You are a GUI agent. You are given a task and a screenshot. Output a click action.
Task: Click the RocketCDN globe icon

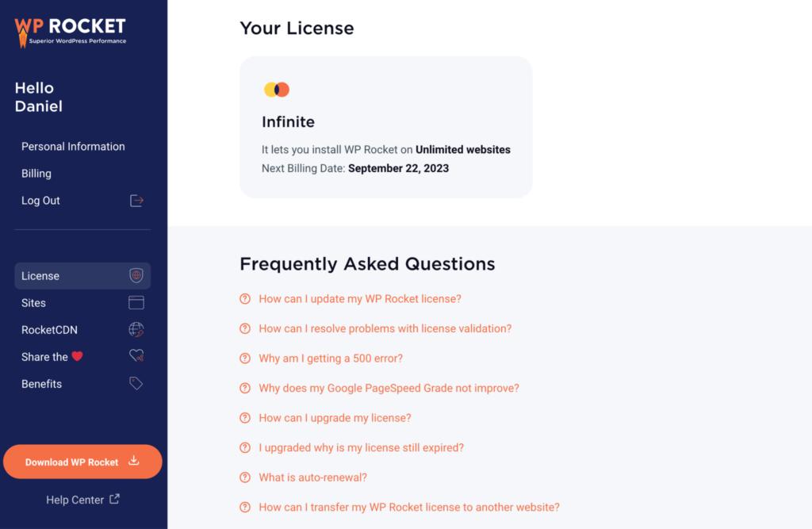pyautogui.click(x=136, y=330)
